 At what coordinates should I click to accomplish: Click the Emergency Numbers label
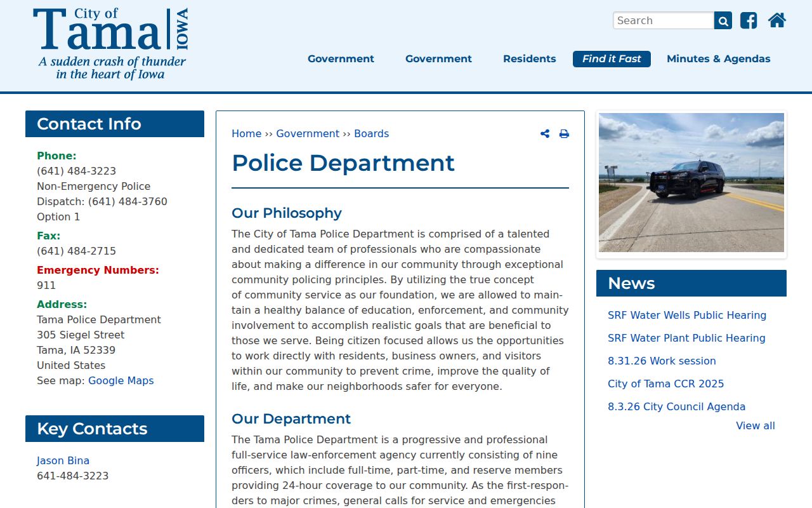coord(98,270)
